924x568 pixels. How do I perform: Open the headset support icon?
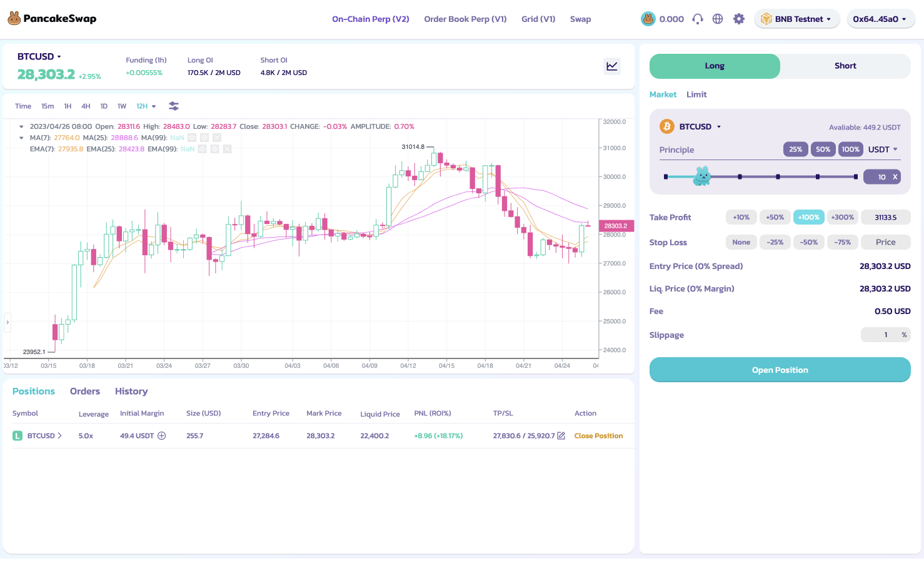698,19
